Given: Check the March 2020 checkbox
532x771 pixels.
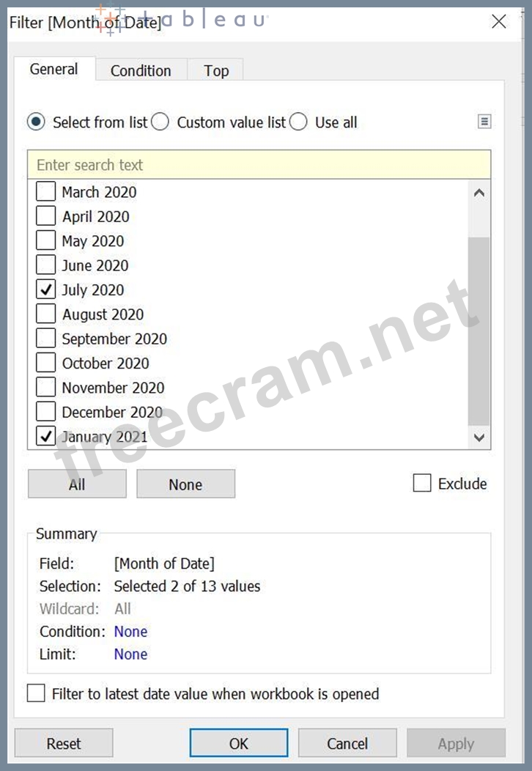Looking at the screenshot, I should [46, 192].
